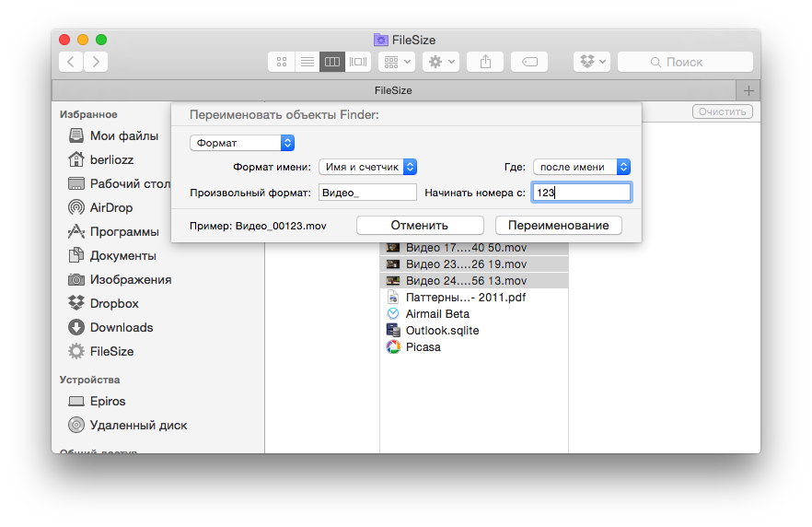
Task: Click the Отменить button
Action: point(419,225)
